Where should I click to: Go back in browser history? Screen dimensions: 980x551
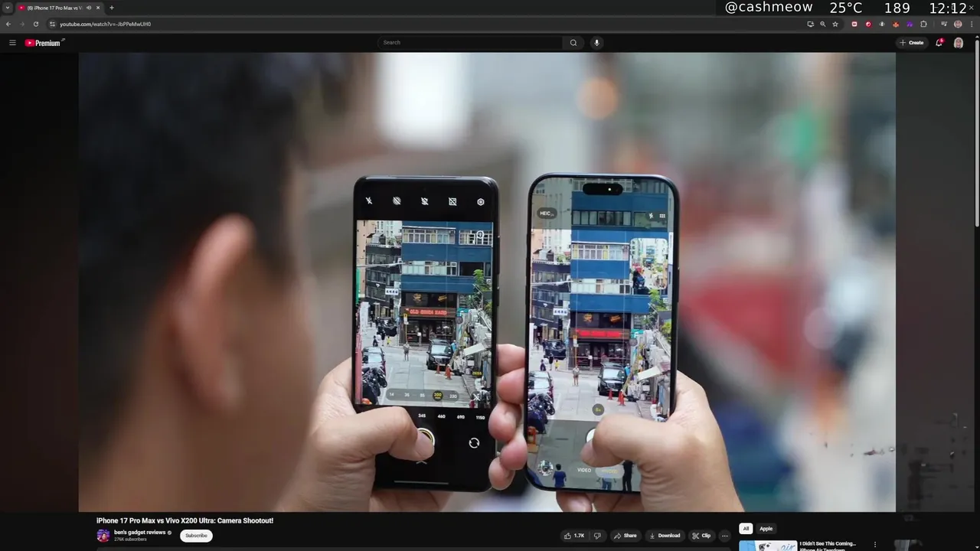click(x=8, y=24)
